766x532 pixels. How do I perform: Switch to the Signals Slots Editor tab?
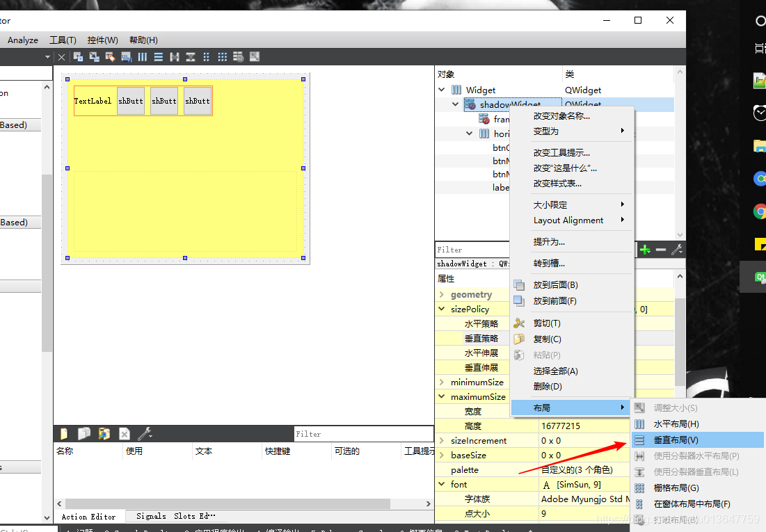(x=175, y=517)
